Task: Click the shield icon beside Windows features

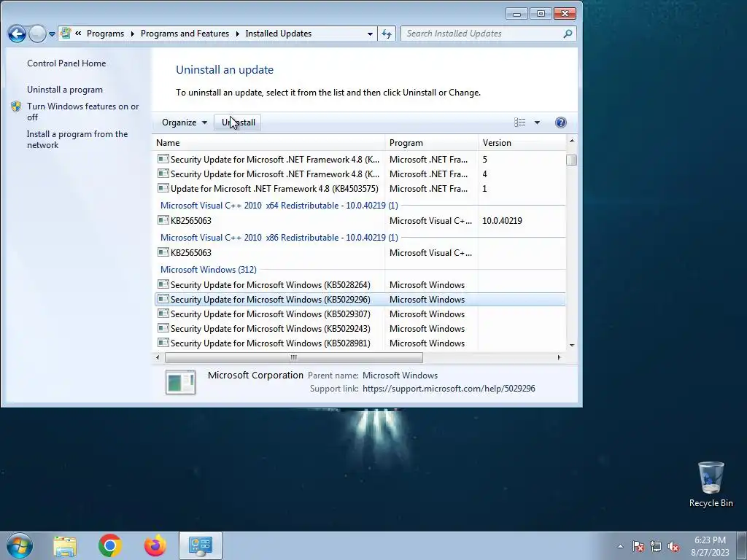Action: click(16, 106)
